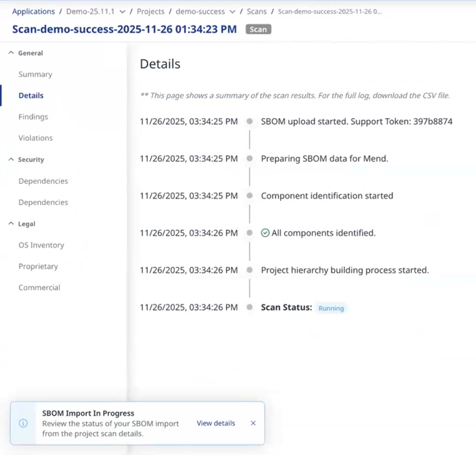Click the info icon in SBOM notification
This screenshot has height=455, width=476.
click(23, 423)
